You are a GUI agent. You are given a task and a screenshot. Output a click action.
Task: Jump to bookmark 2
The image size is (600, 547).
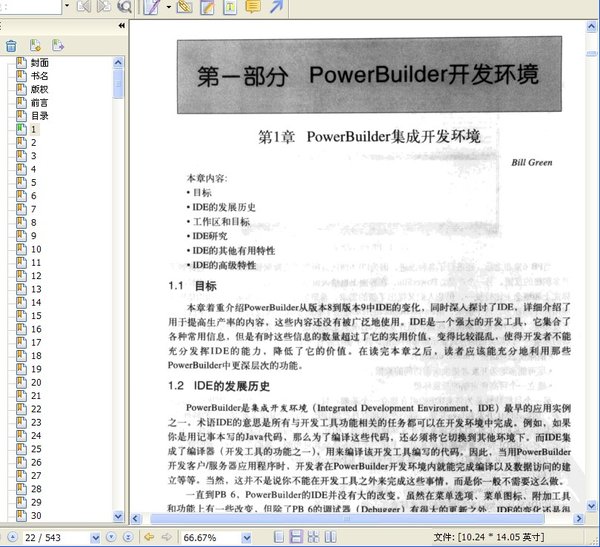coord(34,142)
